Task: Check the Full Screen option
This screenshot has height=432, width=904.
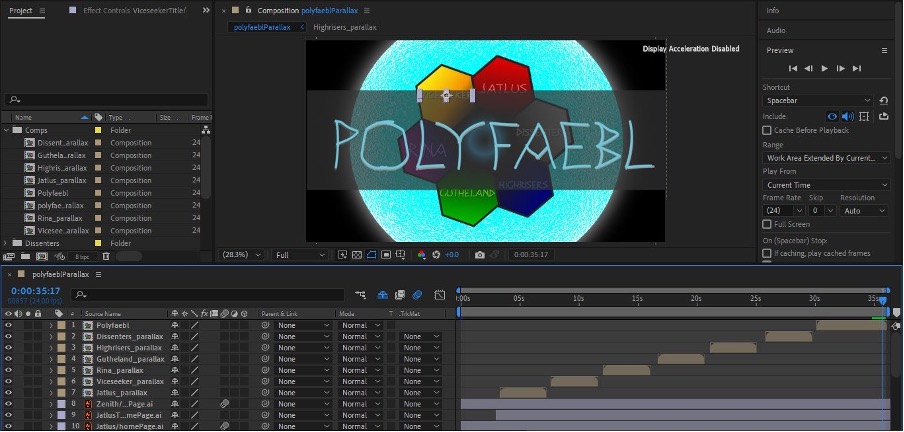Action: pos(767,225)
